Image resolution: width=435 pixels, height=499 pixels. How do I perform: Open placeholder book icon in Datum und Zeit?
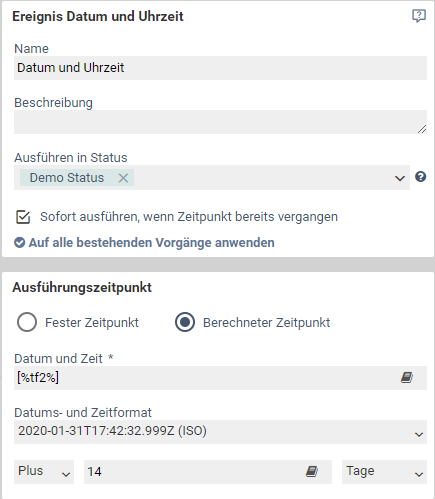pos(407,378)
